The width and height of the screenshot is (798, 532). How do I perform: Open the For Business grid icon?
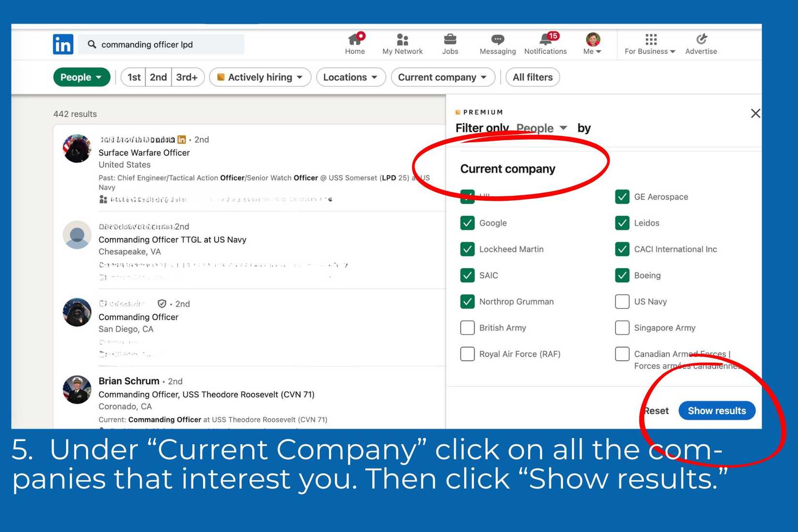[x=651, y=39]
